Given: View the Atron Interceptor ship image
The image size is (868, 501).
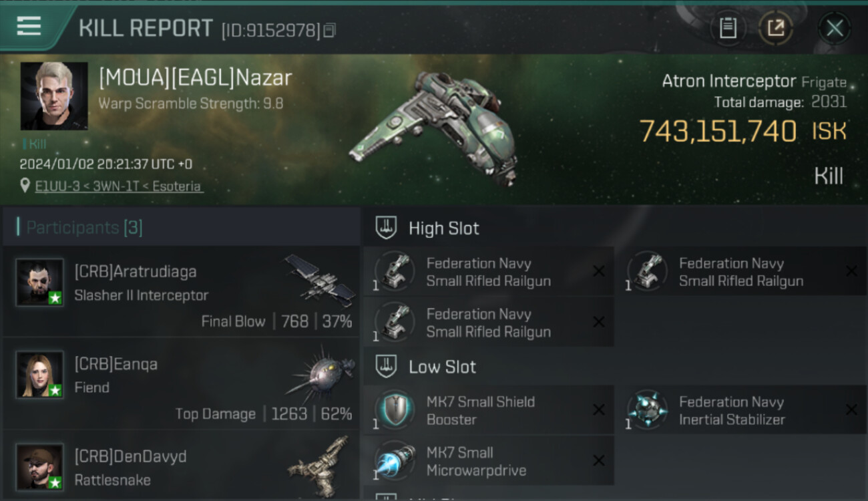Looking at the screenshot, I should click(x=434, y=127).
